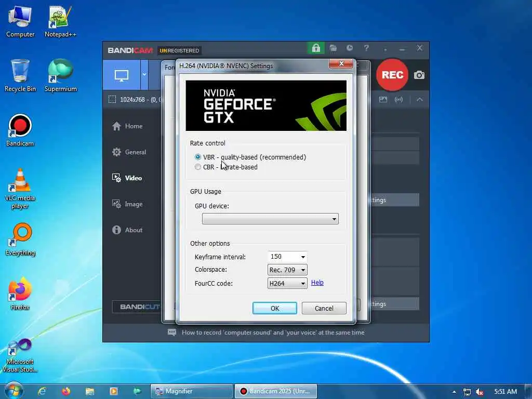Open the General settings section
Image resolution: width=532 pixels, height=399 pixels.
pos(129,152)
